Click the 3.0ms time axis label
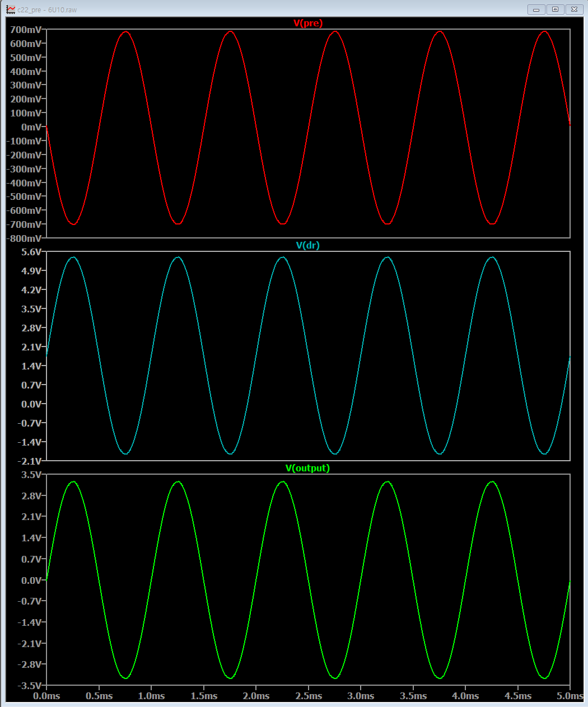 point(361,696)
